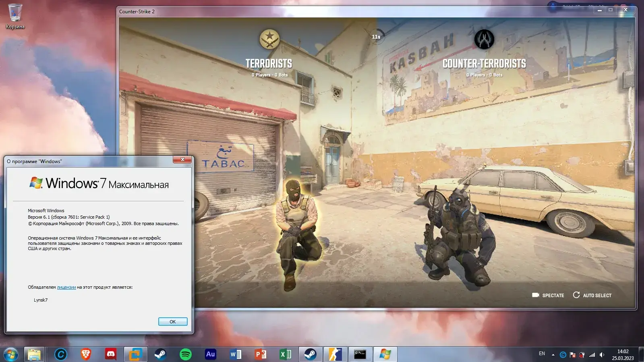Launch Microsoft Word from the taskbar
The height and width of the screenshot is (362, 644).
236,354
